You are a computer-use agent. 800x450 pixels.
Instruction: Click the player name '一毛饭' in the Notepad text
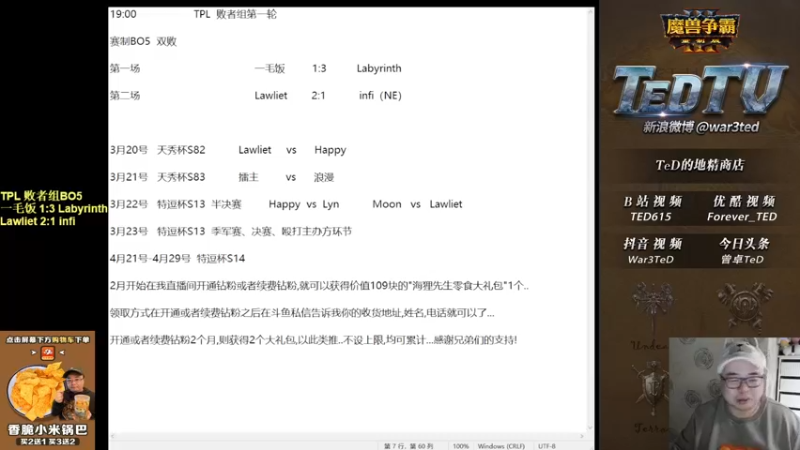point(270,68)
